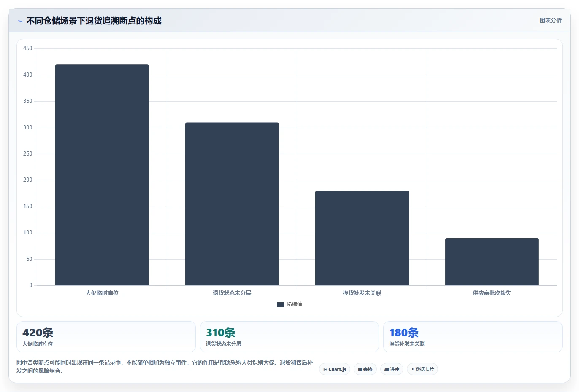Click the 450 y-axis tick label

(28, 48)
